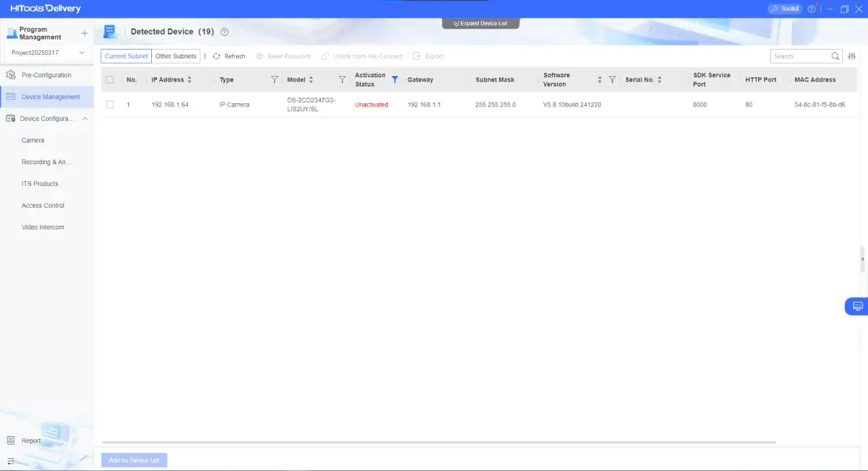Open help icon beside Detected Device

224,32
